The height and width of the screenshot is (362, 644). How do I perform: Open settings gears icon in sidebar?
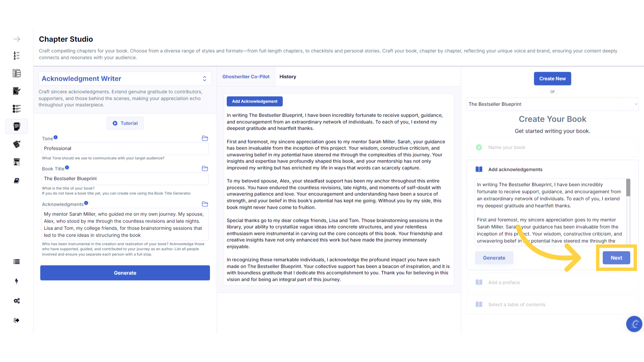pyautogui.click(x=17, y=301)
